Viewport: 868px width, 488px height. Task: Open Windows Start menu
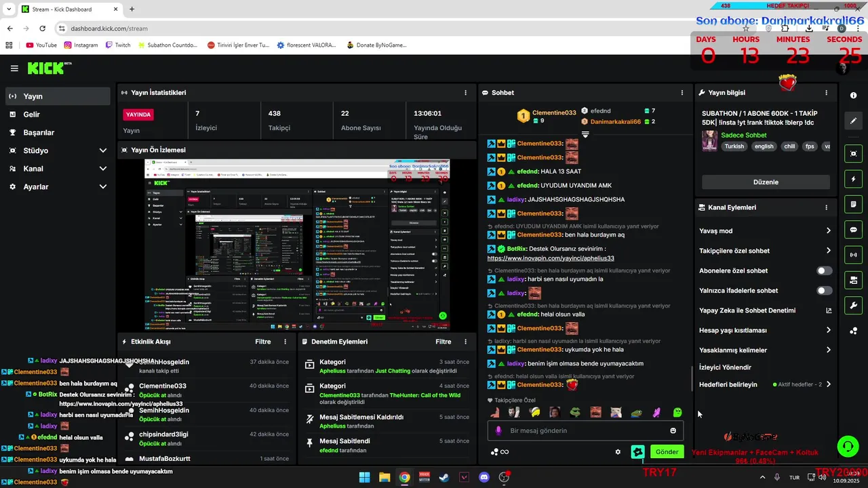click(364, 477)
